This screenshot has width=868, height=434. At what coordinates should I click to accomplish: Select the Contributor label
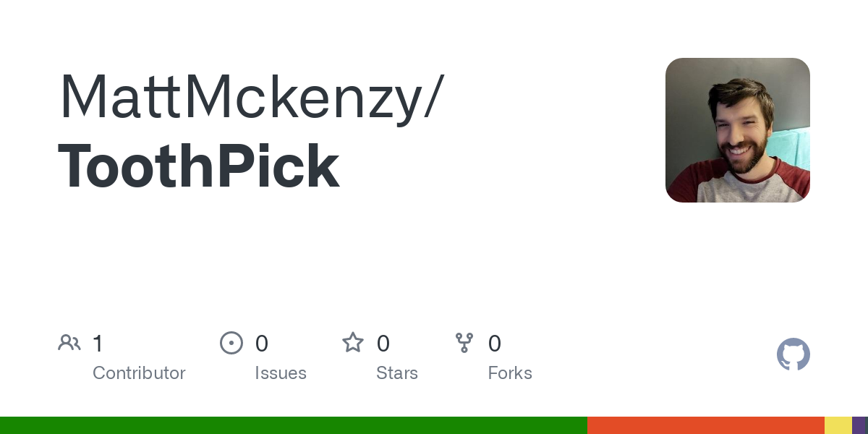coord(139,373)
